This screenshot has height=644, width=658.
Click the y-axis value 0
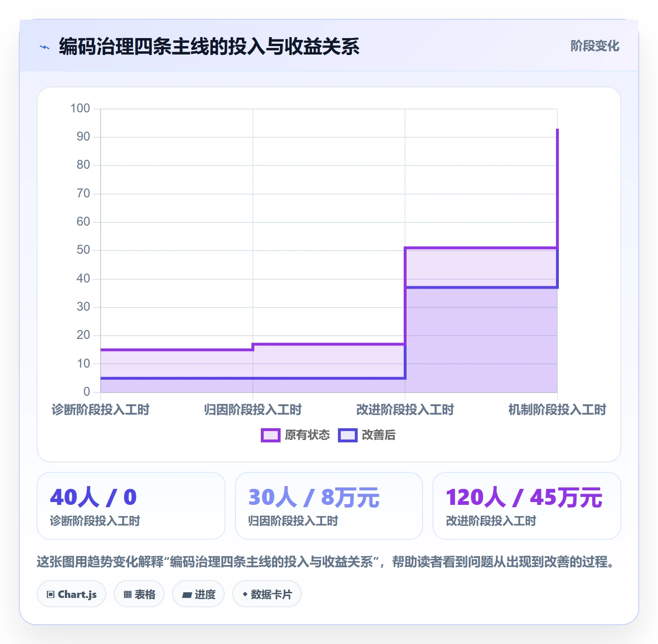(x=86, y=392)
